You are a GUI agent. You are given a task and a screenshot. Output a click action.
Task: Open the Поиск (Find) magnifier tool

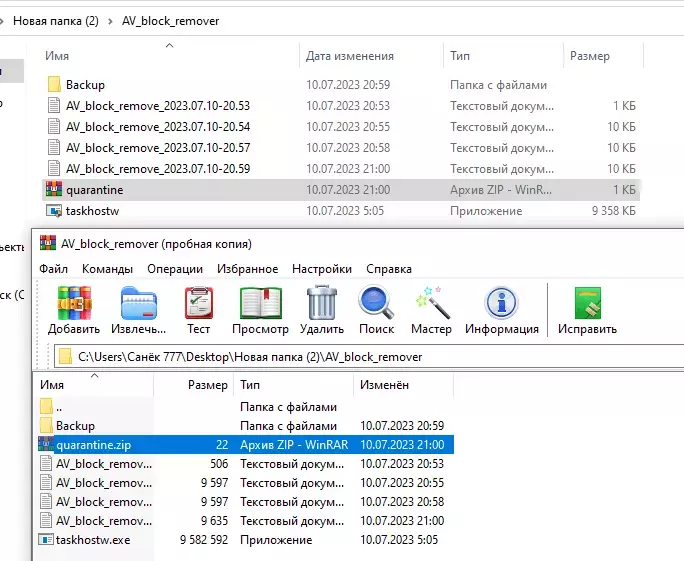pos(376,303)
